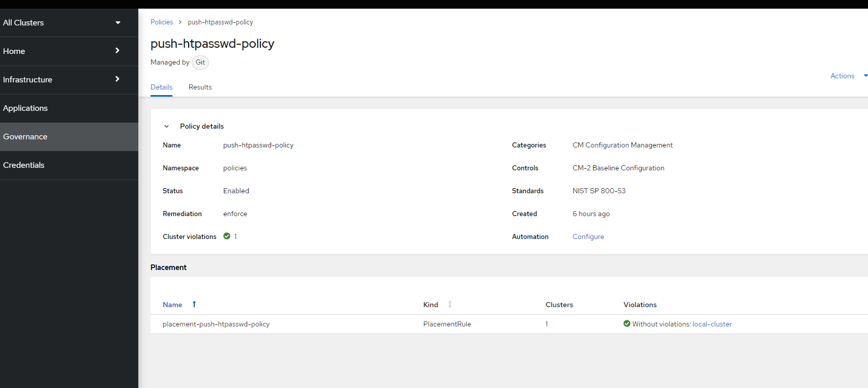This screenshot has height=388, width=868.
Task: Open the Actions dropdown
Action: [x=848, y=76]
